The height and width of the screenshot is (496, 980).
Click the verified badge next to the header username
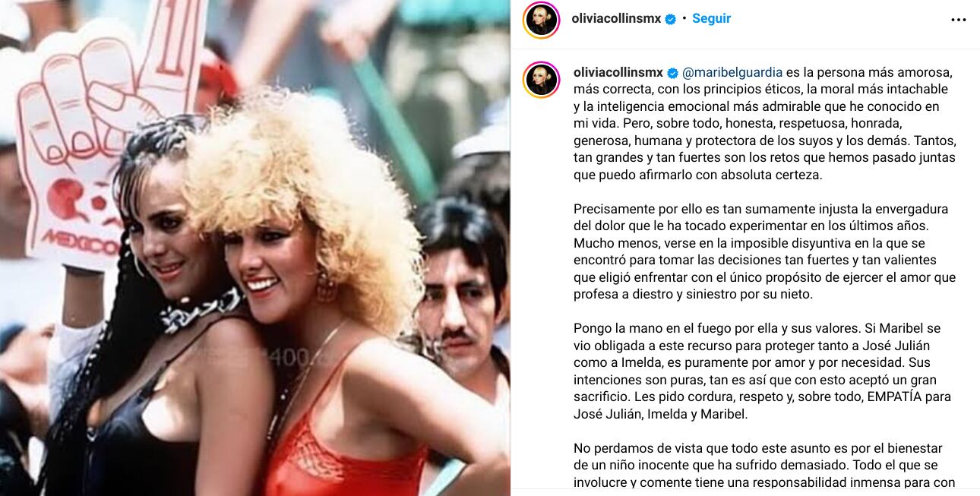(671, 19)
